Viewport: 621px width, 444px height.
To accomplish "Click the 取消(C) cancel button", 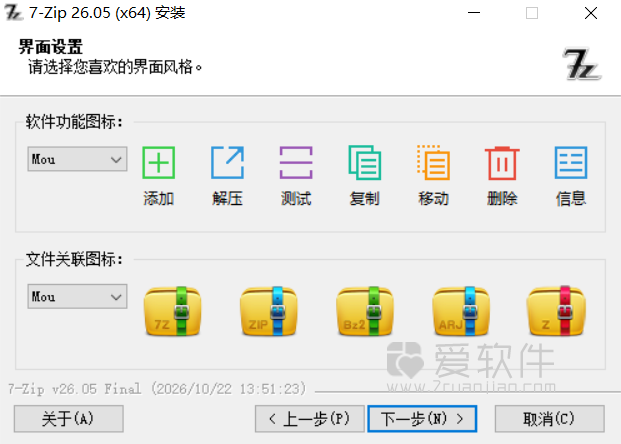I will coord(549,419).
